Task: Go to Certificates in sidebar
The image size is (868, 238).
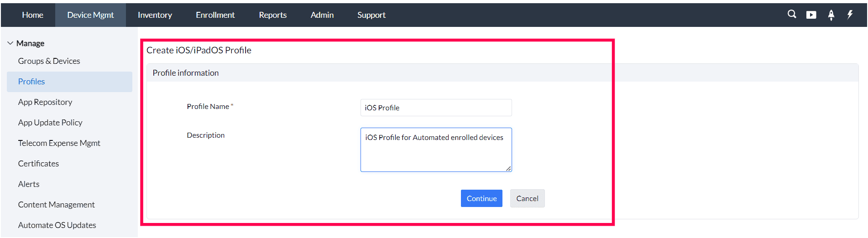Action: (x=38, y=164)
